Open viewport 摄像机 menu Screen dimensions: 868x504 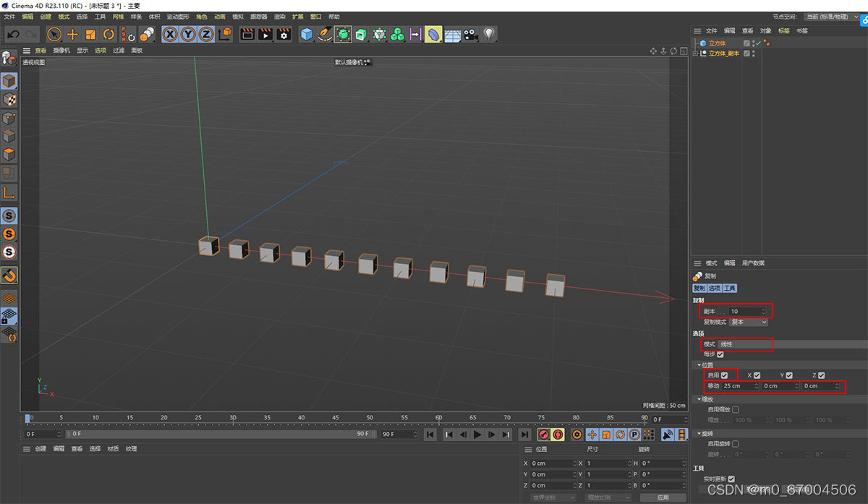(x=61, y=51)
